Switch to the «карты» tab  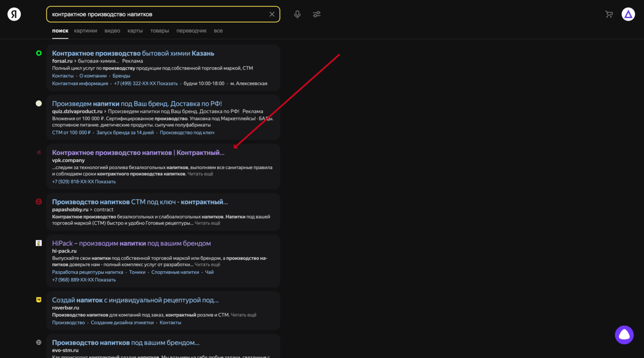coord(135,31)
